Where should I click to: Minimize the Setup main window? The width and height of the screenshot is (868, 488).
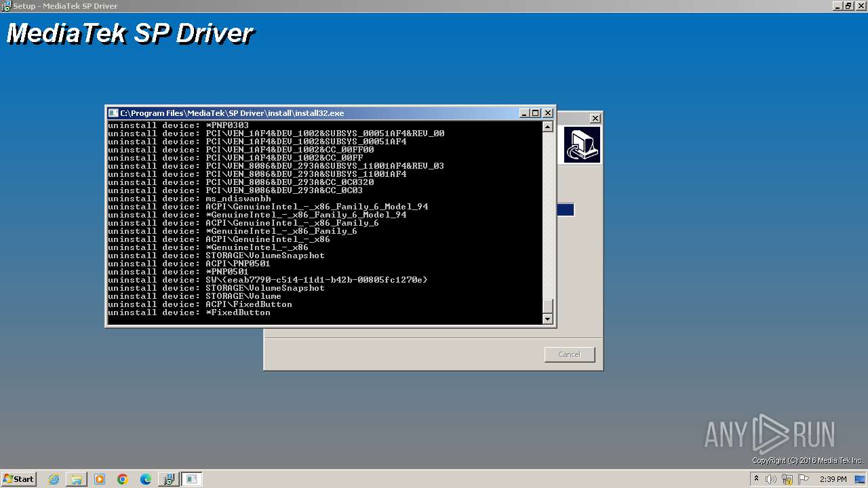(x=837, y=5)
